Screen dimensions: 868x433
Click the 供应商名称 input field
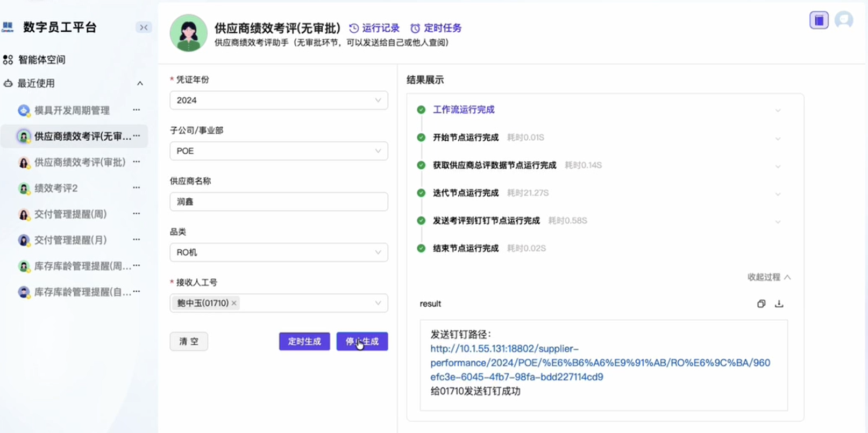tap(279, 202)
